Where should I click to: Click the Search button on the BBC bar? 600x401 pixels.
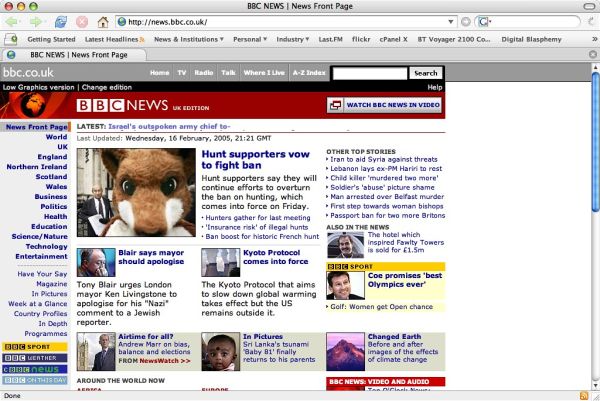tap(426, 73)
